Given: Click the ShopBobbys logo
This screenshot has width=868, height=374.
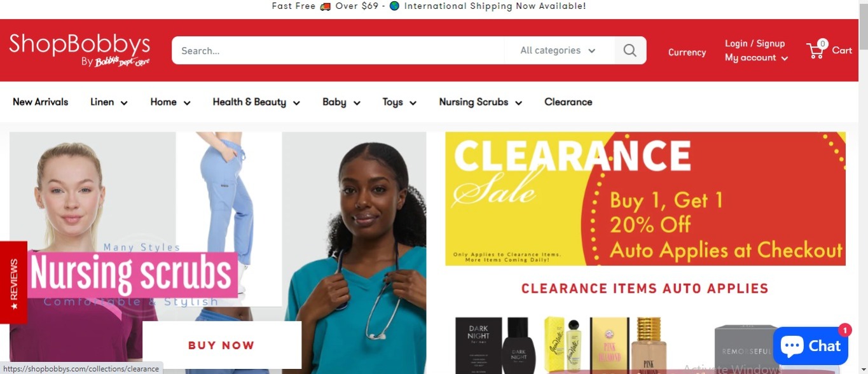Looking at the screenshot, I should tap(79, 50).
